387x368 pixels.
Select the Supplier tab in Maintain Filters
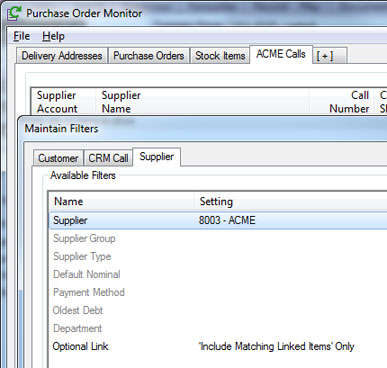click(x=156, y=157)
